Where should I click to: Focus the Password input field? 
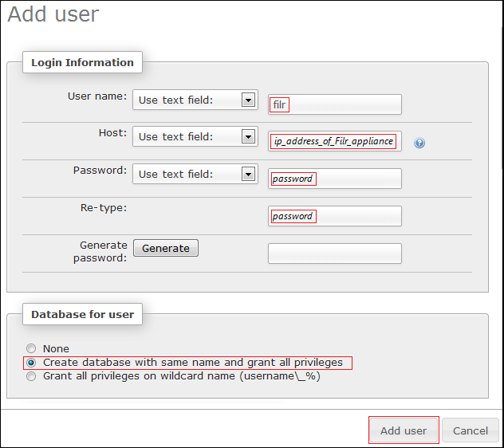(335, 179)
